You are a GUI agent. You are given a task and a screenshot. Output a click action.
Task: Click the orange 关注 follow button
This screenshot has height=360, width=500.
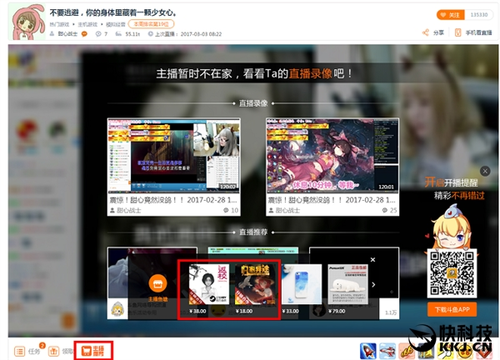(x=451, y=15)
